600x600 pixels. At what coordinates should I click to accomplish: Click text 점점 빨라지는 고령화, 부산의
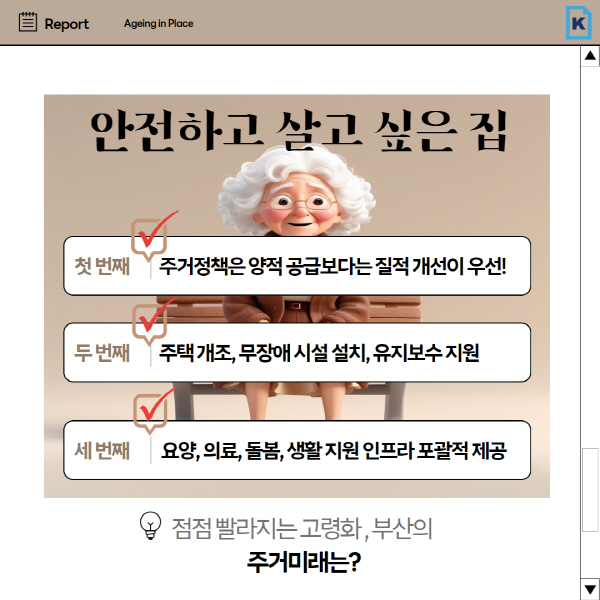point(302,528)
